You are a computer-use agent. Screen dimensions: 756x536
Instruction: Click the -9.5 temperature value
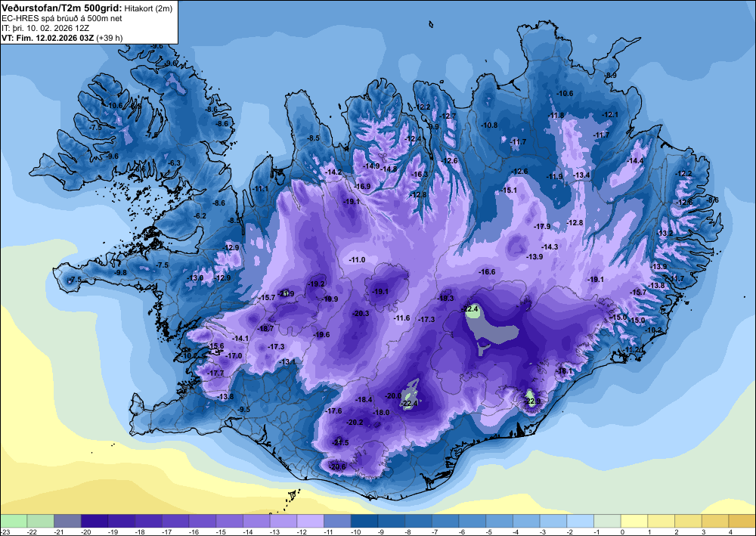coord(244,410)
